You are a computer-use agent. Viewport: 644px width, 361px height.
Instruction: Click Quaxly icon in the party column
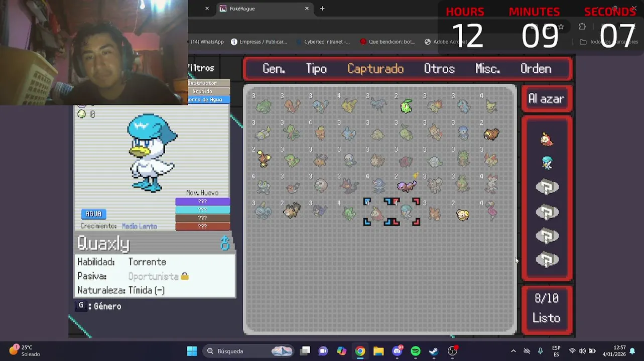point(547,163)
